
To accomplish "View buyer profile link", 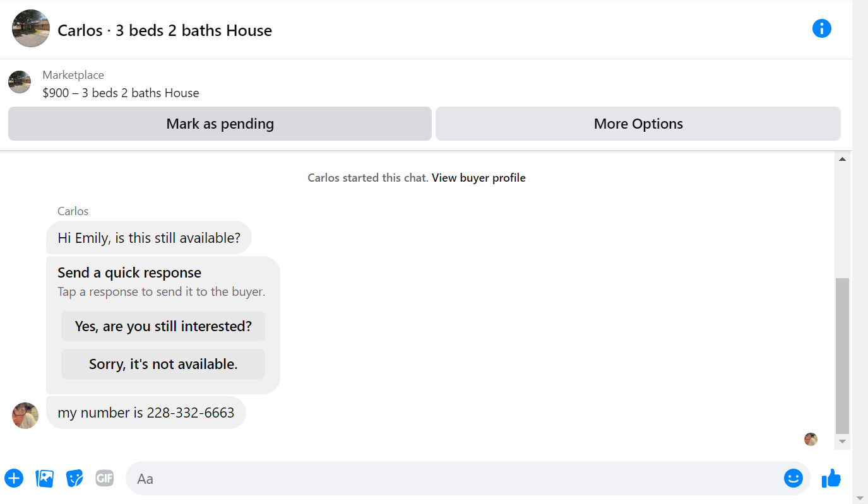I will point(479,178).
